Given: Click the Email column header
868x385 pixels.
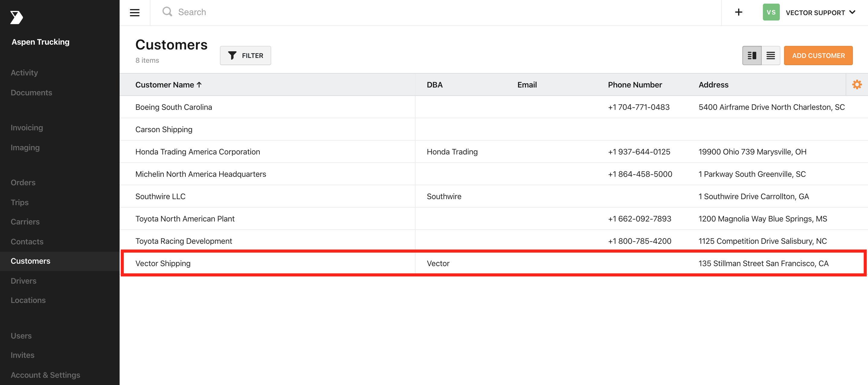Looking at the screenshot, I should tap(527, 85).
